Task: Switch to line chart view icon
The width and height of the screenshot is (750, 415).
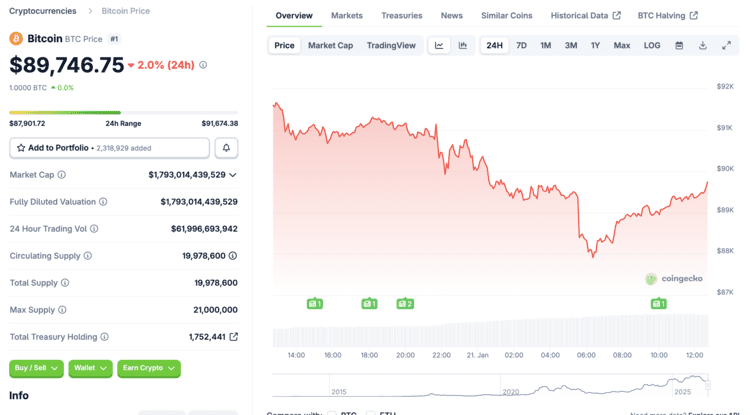Action: point(439,46)
